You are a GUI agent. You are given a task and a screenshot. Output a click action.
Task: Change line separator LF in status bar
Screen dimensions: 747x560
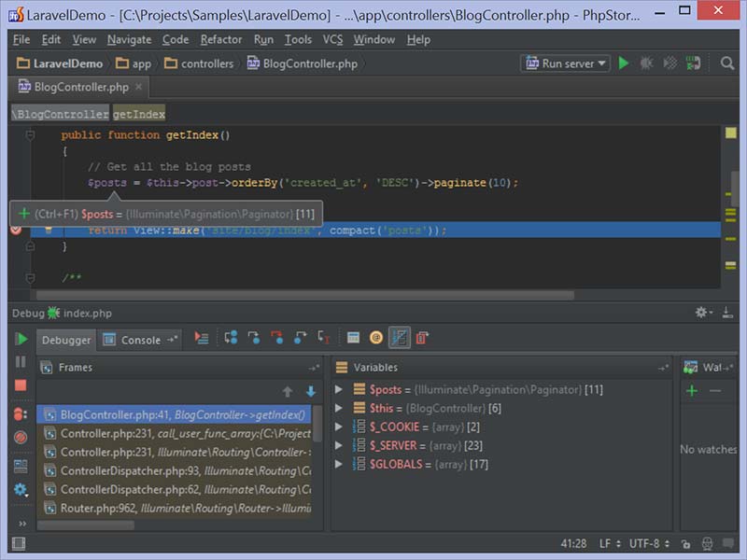(x=610, y=543)
